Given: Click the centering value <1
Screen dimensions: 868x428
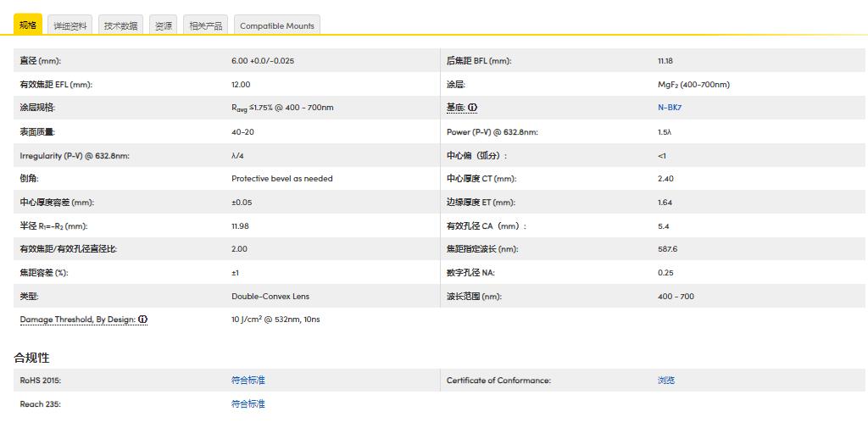Looking at the screenshot, I should click(662, 156).
